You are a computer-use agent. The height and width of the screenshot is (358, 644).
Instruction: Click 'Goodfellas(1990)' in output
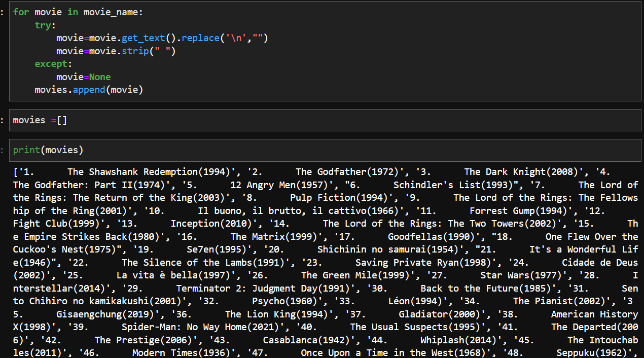[x=431, y=237]
